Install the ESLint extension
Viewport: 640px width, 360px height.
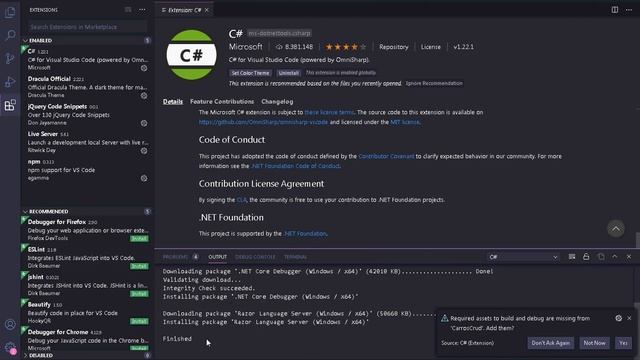click(139, 266)
